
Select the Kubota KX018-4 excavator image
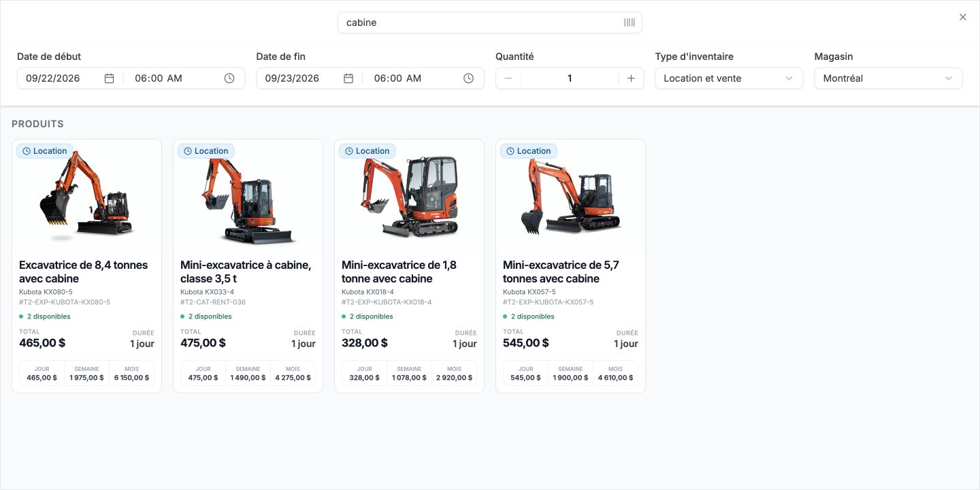(x=410, y=196)
